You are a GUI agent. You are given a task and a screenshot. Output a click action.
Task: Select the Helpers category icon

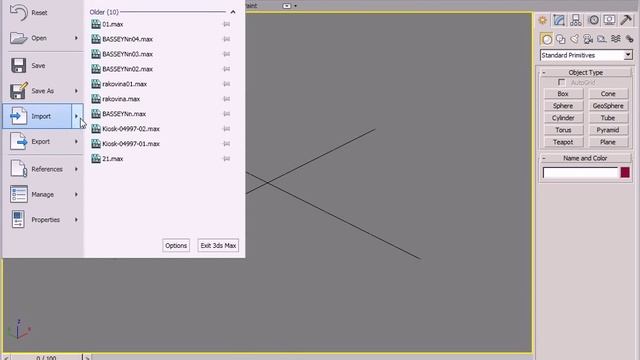pyautogui.click(x=602, y=39)
